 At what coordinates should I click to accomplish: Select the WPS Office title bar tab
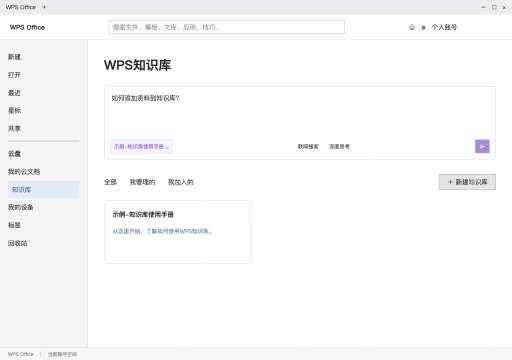click(21, 7)
